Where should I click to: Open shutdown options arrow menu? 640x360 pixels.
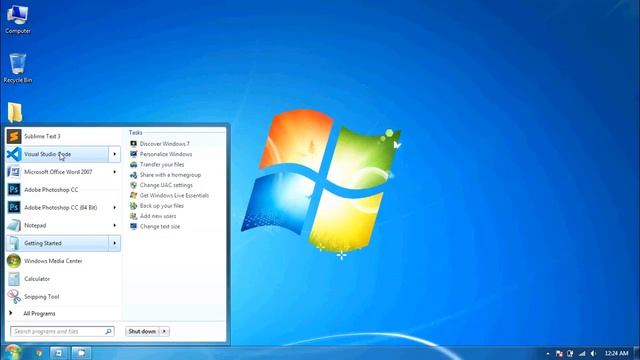164,331
